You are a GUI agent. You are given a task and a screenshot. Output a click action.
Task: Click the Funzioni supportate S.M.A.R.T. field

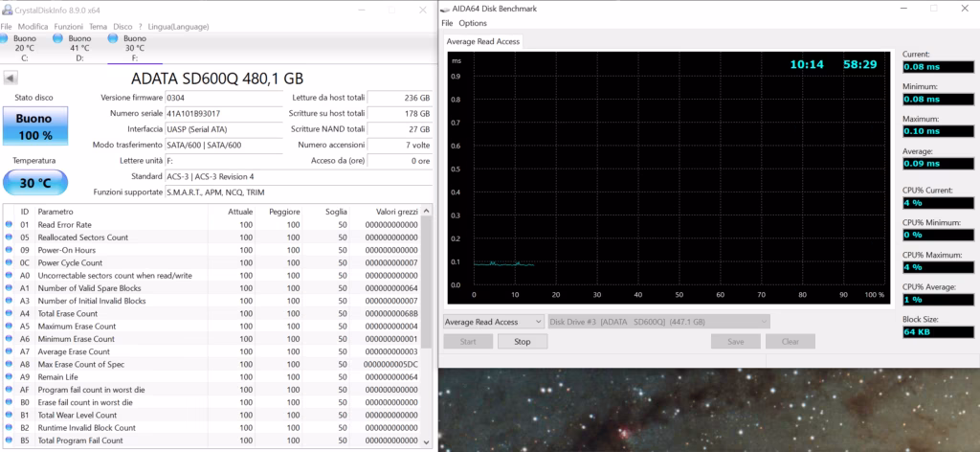299,192
